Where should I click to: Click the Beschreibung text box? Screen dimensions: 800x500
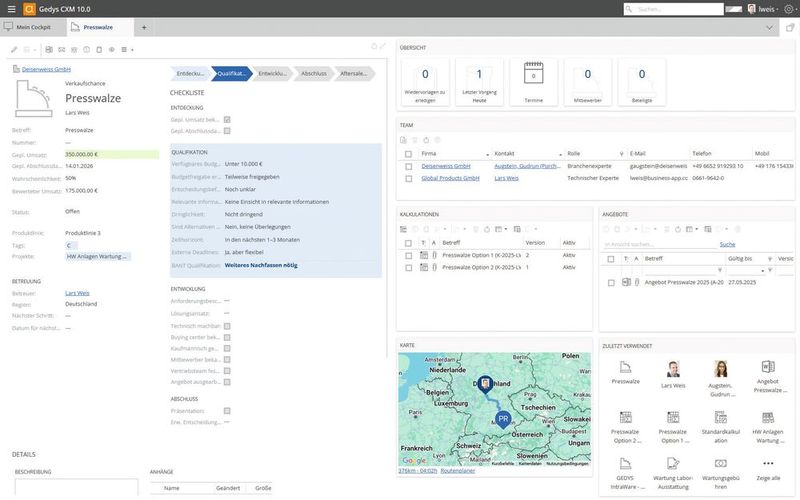(x=76, y=487)
